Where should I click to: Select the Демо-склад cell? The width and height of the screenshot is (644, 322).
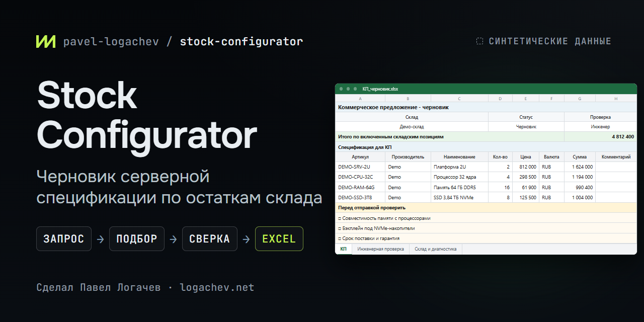(412, 127)
